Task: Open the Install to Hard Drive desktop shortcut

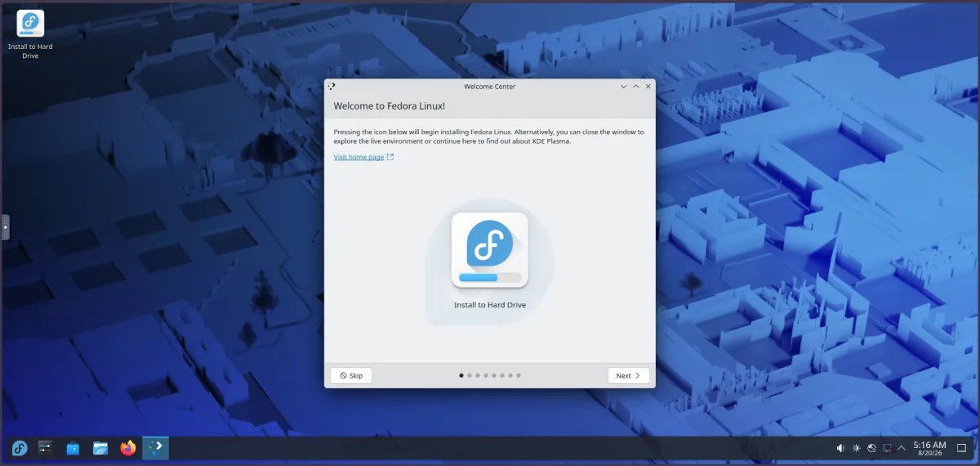Action: click(x=30, y=35)
